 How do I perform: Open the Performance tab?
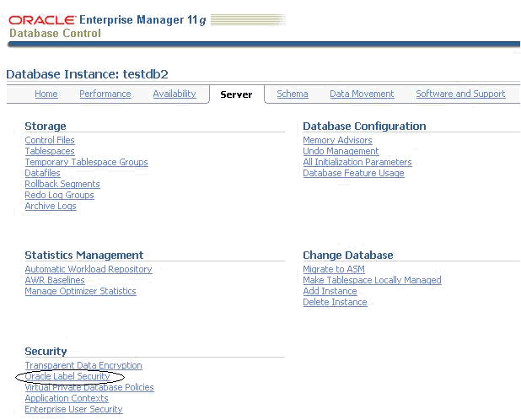pos(105,94)
